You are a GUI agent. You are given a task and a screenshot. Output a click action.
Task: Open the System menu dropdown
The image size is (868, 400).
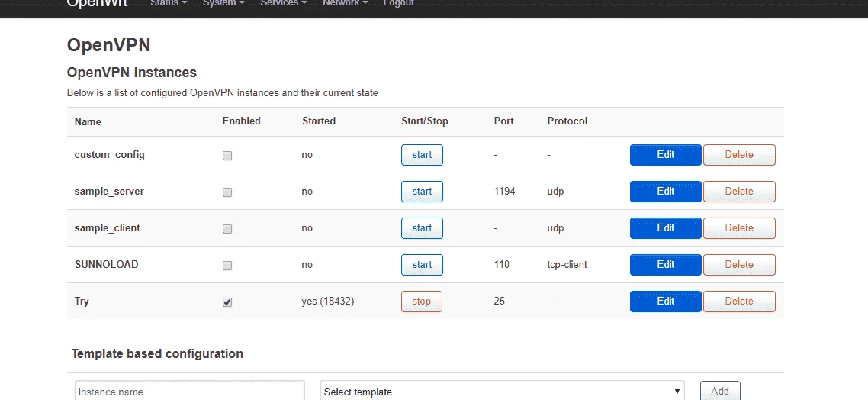[x=223, y=3]
